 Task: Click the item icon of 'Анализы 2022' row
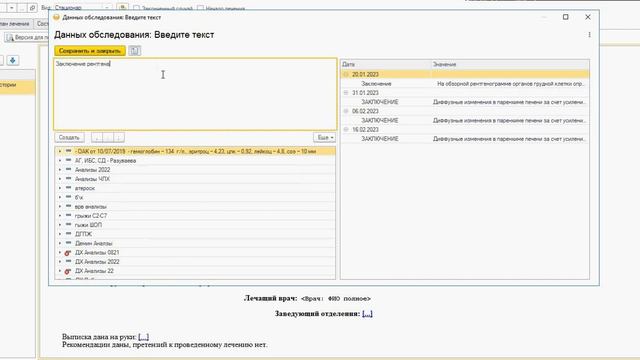point(68,170)
